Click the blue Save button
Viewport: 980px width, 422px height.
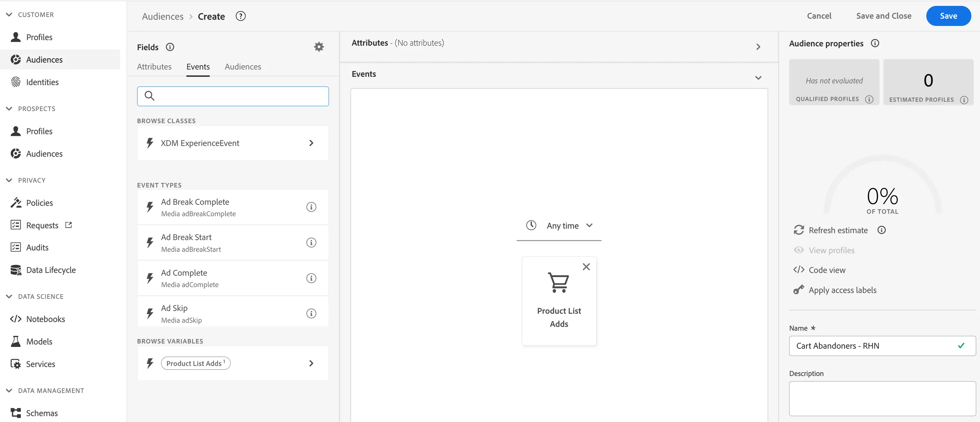tap(948, 16)
